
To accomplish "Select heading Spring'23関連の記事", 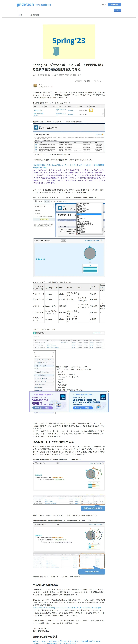I will 45,636.
